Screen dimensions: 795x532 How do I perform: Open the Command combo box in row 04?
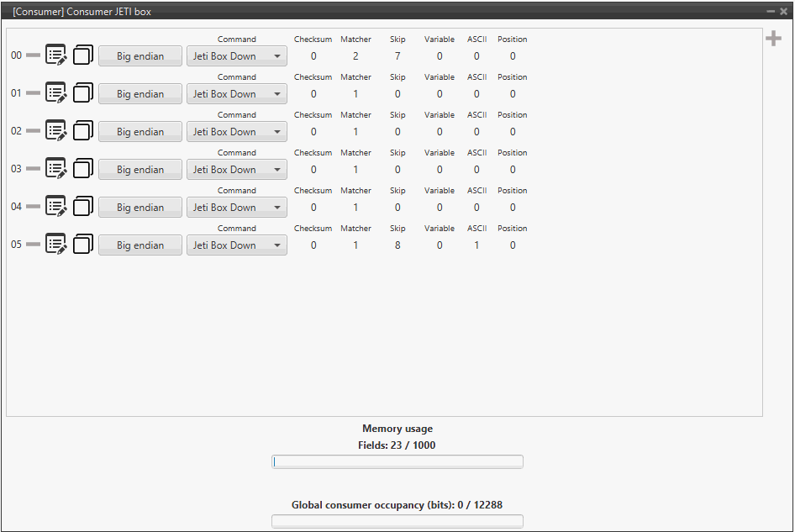point(236,208)
